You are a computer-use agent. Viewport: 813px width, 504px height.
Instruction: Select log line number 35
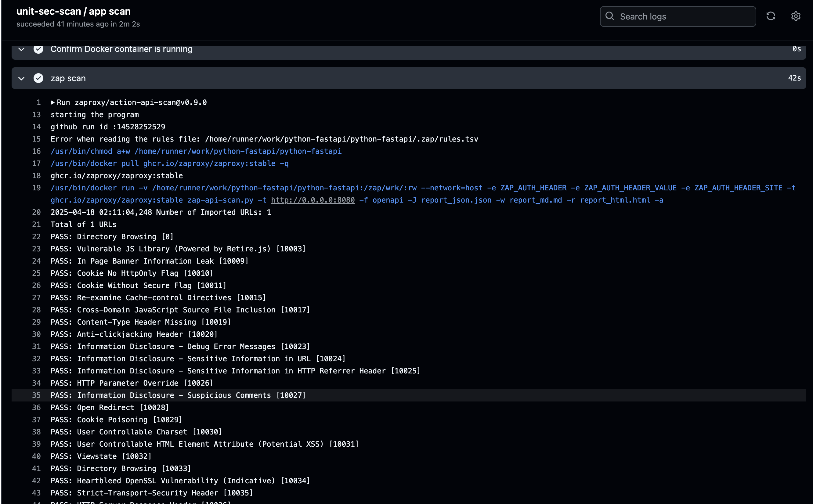point(36,395)
